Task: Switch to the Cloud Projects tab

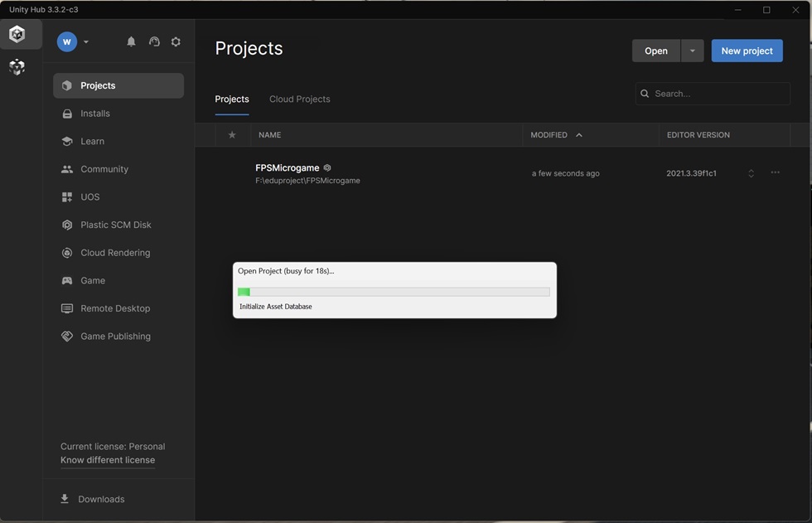Action: [299, 99]
